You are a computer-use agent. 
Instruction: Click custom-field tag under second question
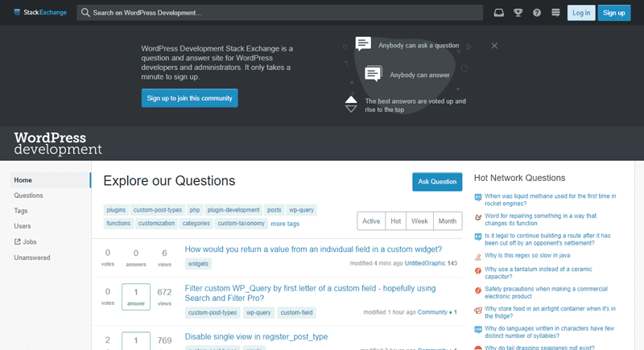coord(296,312)
